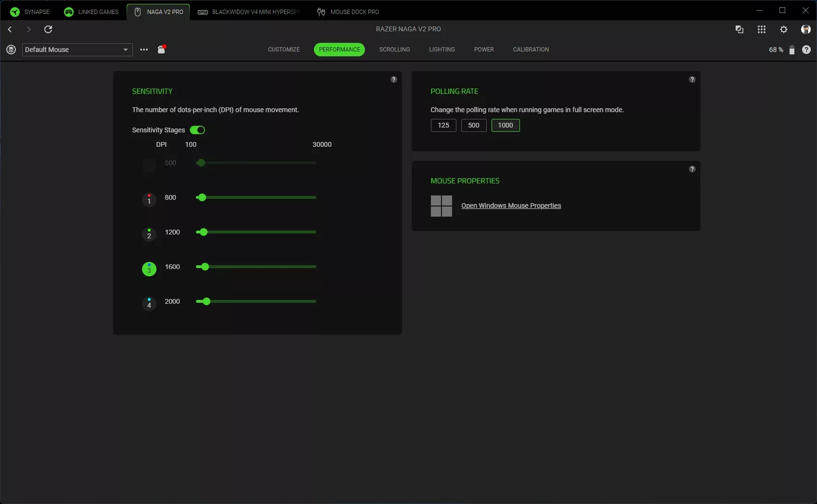Click the Windows logo in Mouse Properties

tap(441, 206)
